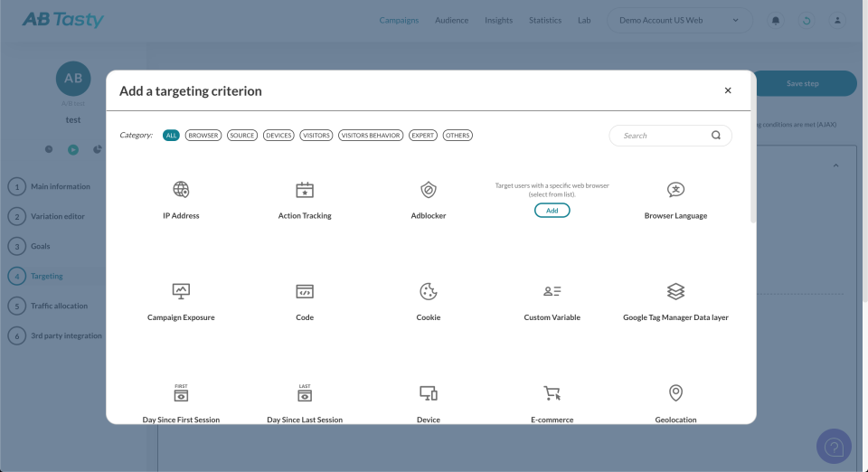868x472 pixels.
Task: Open the user profile menu
Action: pos(838,20)
